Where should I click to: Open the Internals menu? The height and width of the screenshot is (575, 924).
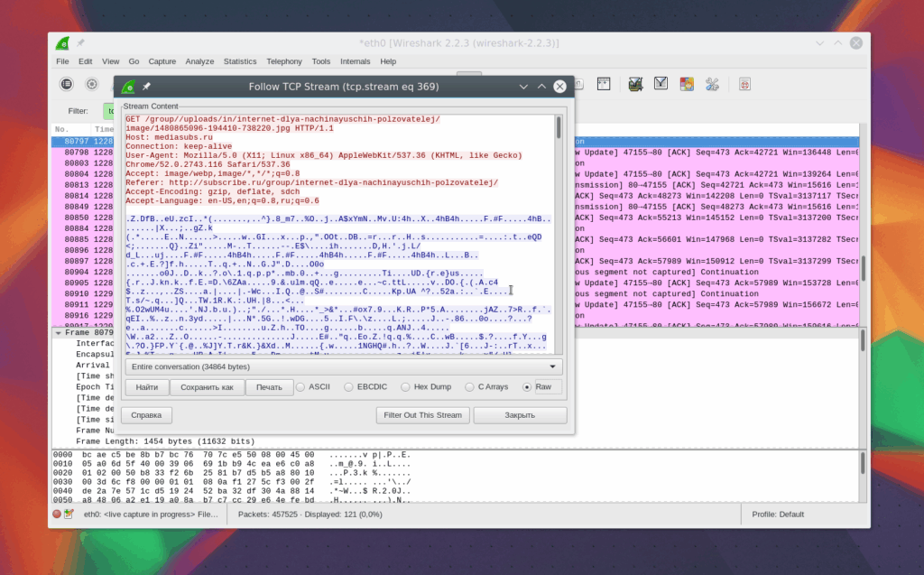pyautogui.click(x=356, y=61)
